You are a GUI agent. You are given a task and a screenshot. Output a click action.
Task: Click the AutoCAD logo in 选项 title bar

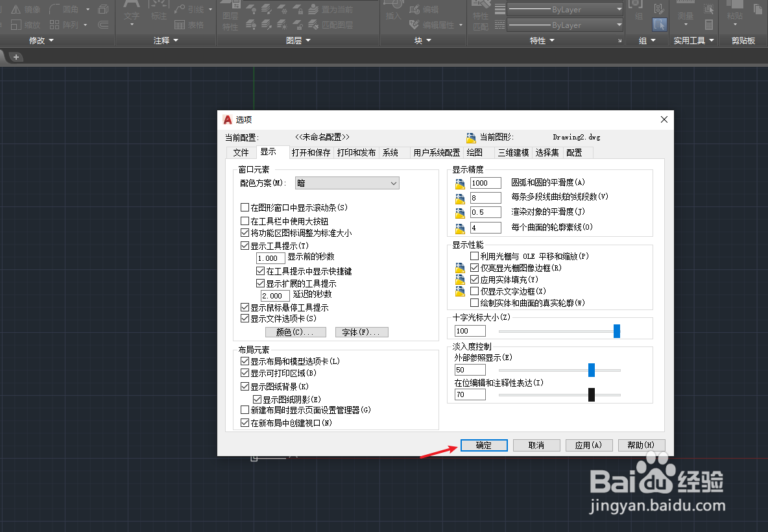point(227,119)
